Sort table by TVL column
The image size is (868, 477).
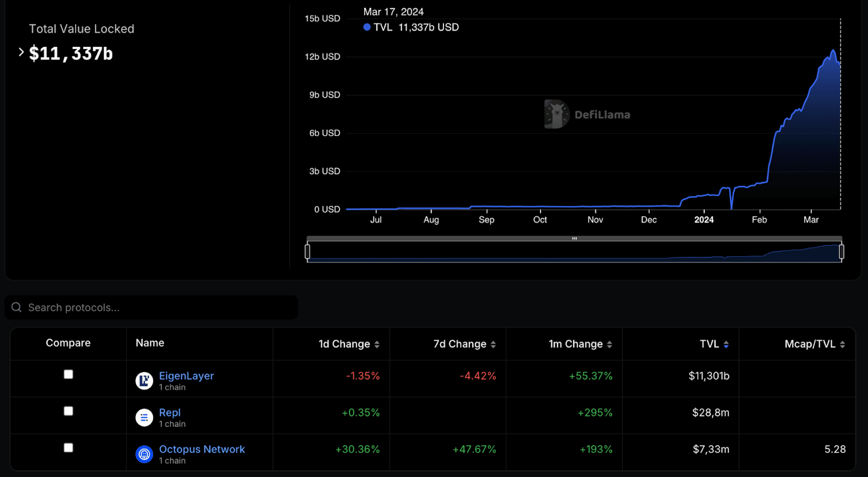pyautogui.click(x=714, y=344)
